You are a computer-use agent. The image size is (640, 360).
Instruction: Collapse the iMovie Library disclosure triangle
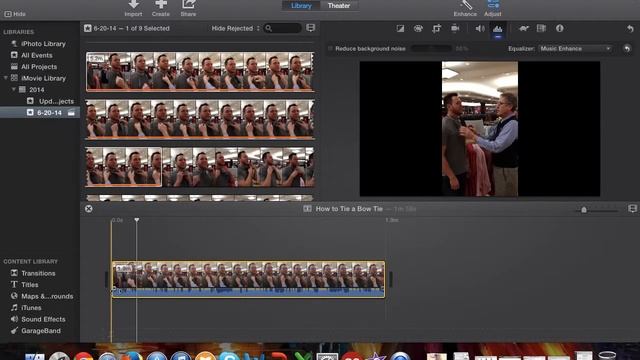click(6, 78)
